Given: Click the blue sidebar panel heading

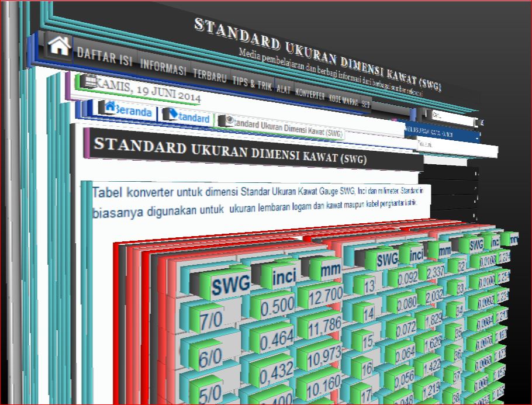Looking at the screenshot, I should pos(441,133).
